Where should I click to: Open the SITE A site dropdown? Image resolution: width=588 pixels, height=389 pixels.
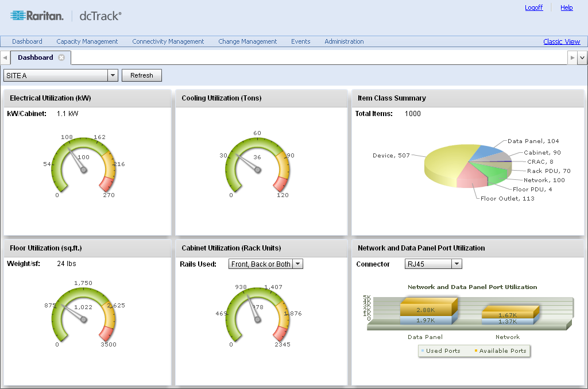pos(113,75)
